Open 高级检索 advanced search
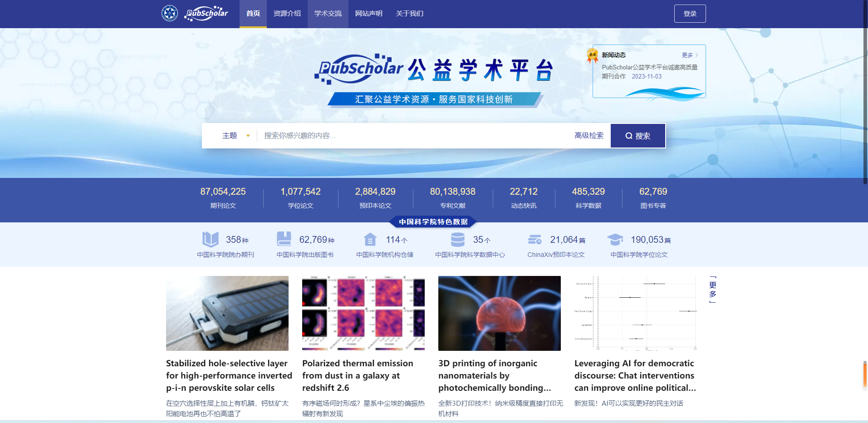This screenshot has width=868, height=423. click(x=589, y=135)
